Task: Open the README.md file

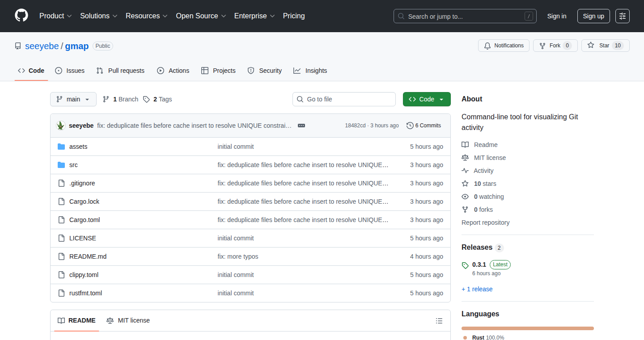Action: click(x=88, y=256)
